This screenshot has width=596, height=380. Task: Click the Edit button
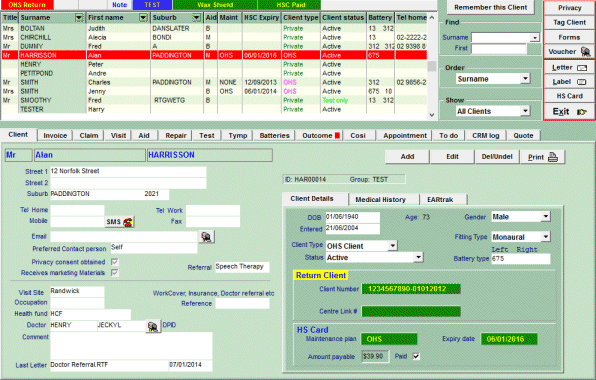tap(452, 157)
